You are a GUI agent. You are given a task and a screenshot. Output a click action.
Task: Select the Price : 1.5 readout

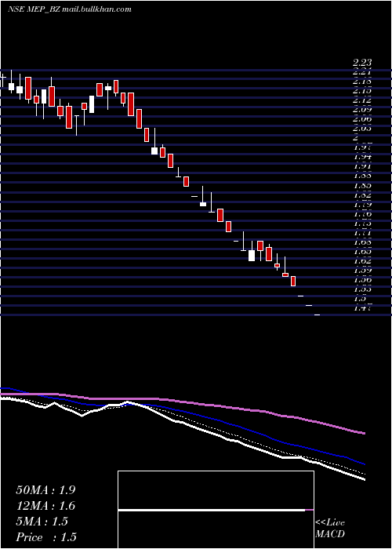coord(46,537)
